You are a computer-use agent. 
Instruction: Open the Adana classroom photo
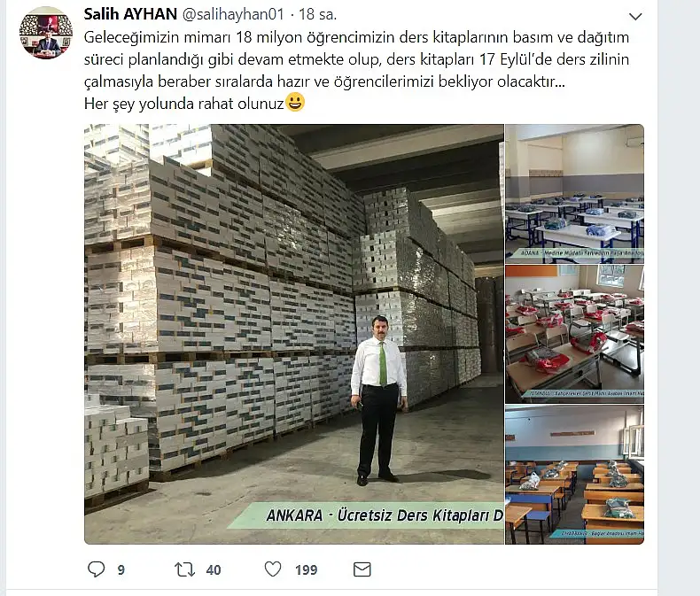pyautogui.click(x=574, y=194)
